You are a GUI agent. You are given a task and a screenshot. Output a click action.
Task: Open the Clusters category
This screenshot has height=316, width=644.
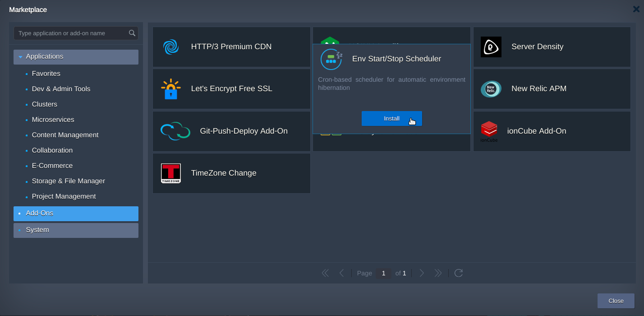pos(45,104)
